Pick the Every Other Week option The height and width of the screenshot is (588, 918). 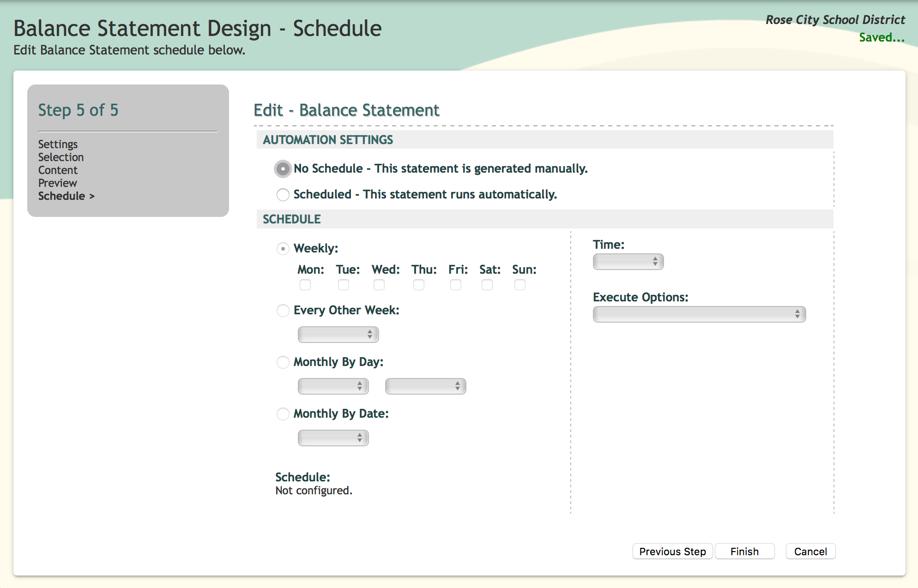[283, 311]
